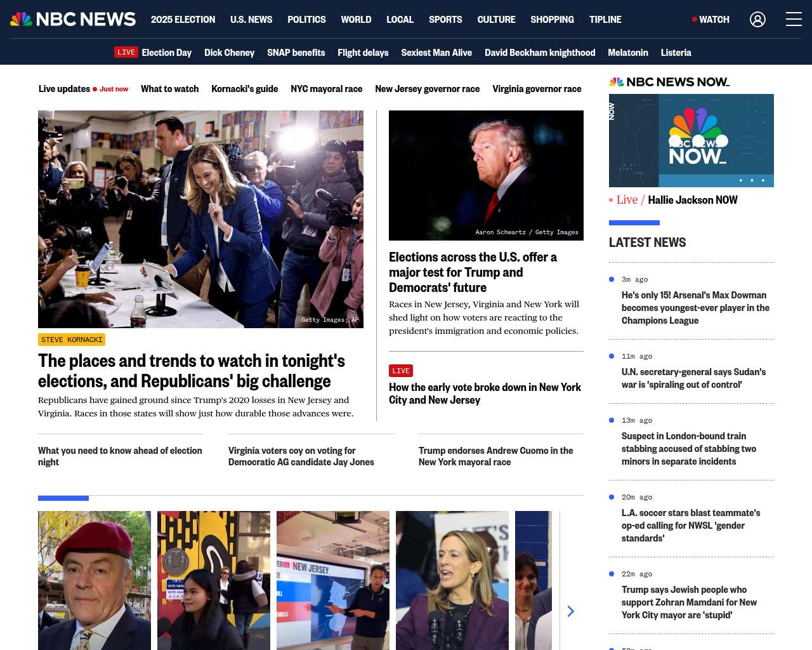This screenshot has width=812, height=650.
Task: Click the carousel next arrow chevron
Action: tap(570, 611)
